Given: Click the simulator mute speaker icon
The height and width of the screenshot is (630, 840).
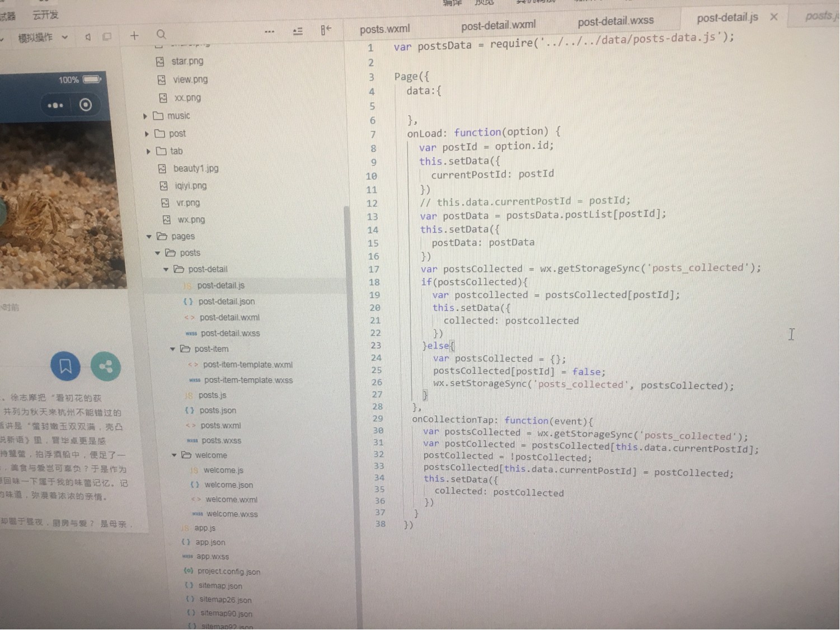Looking at the screenshot, I should pyautogui.click(x=88, y=37).
